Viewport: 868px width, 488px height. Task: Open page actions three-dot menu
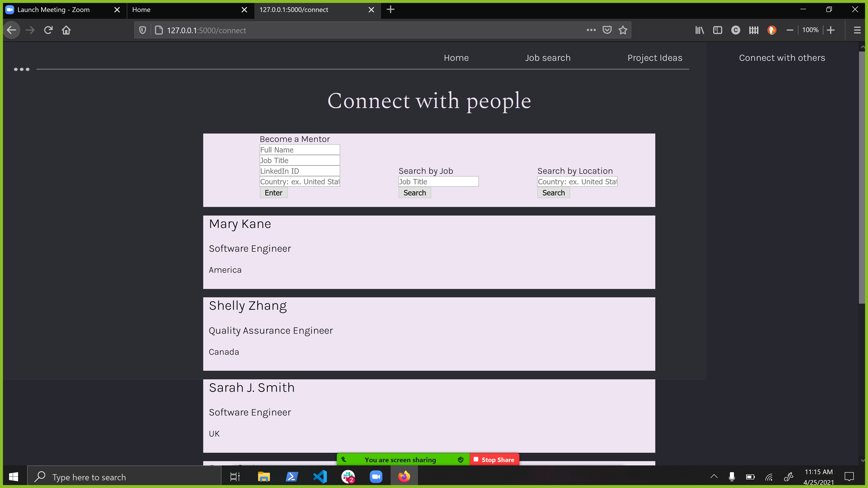(591, 30)
